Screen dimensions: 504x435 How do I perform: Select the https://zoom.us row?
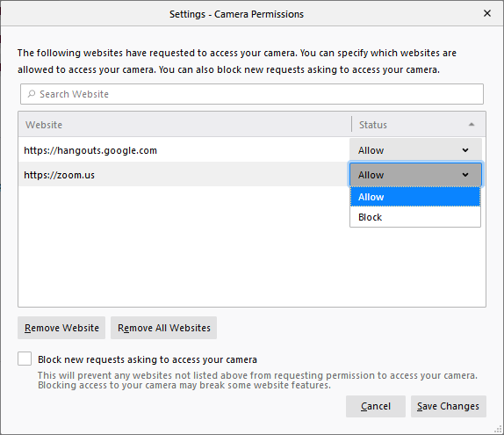coord(184,175)
